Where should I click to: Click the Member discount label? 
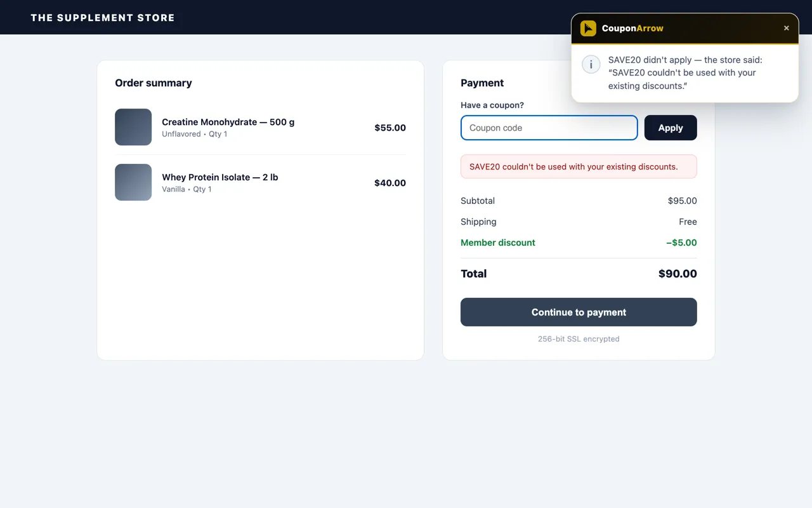pos(498,243)
